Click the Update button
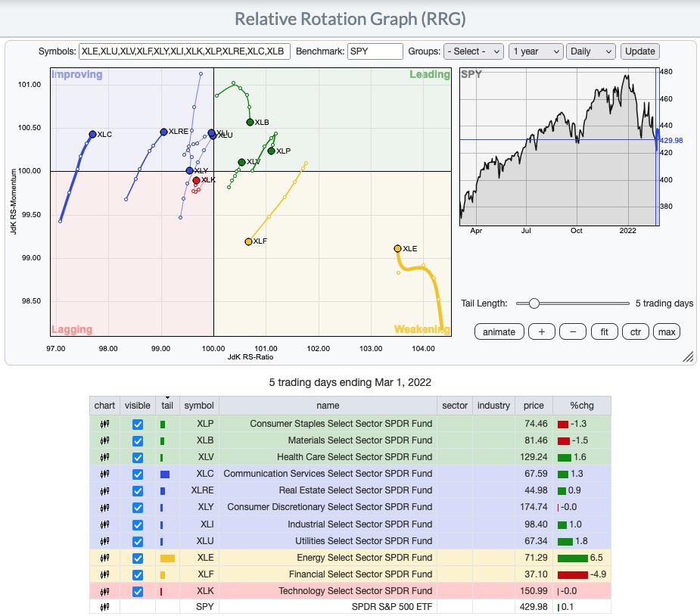The height and width of the screenshot is (616, 700). click(x=639, y=51)
